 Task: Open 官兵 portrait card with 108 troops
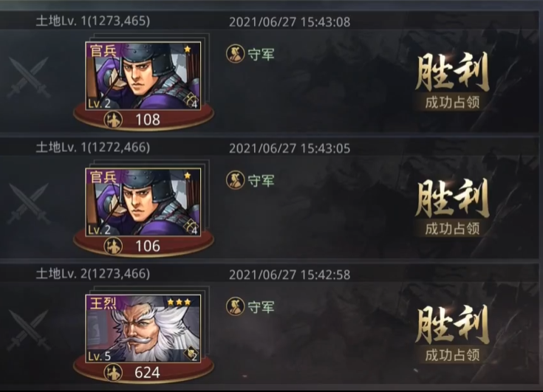coord(143,76)
